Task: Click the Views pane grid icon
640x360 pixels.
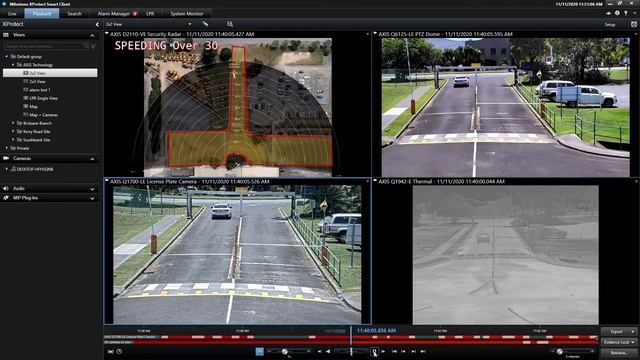Action: pos(6,35)
